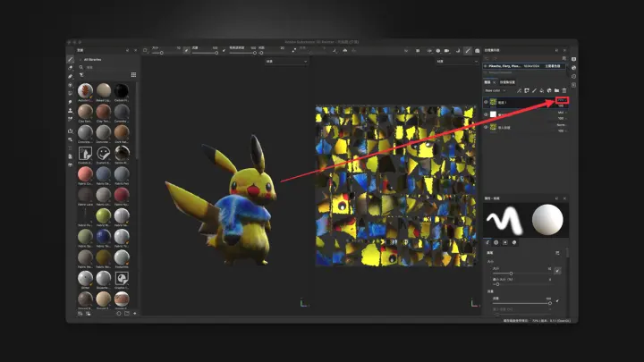Click the add folder icon in layers toolbar

(x=556, y=90)
